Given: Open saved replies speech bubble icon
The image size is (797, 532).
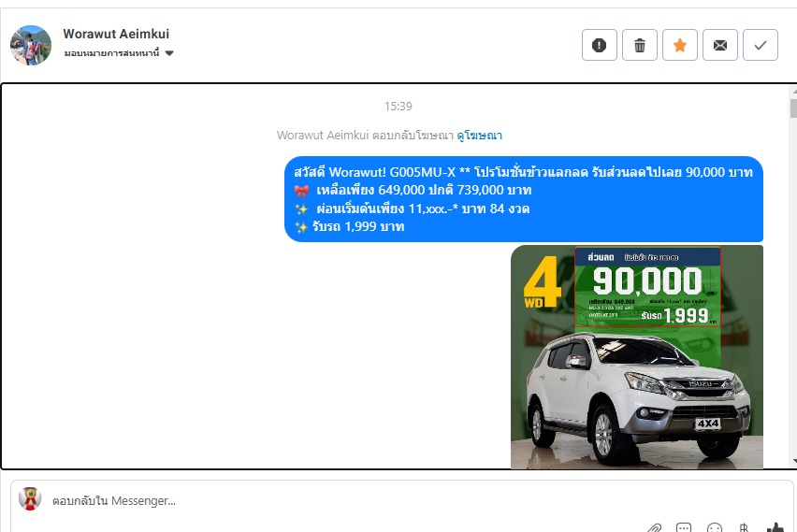Looking at the screenshot, I should [x=684, y=528].
